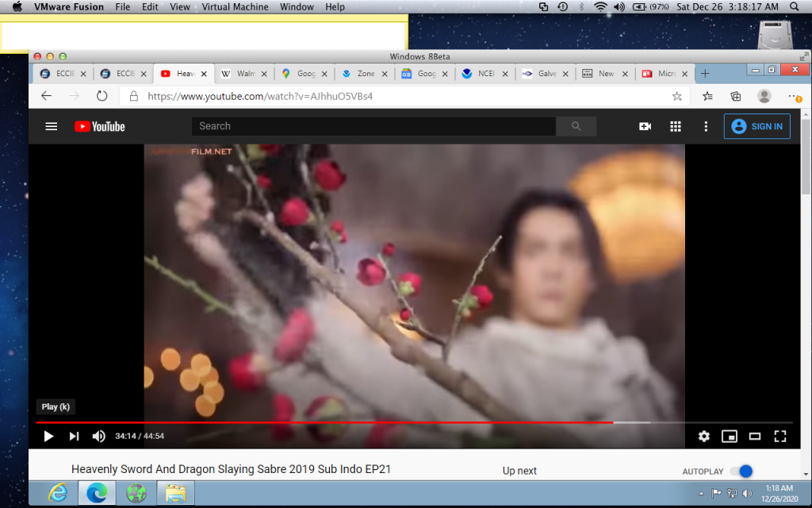Open Edge Collections
Screen dimensions: 812x508
(x=735, y=96)
